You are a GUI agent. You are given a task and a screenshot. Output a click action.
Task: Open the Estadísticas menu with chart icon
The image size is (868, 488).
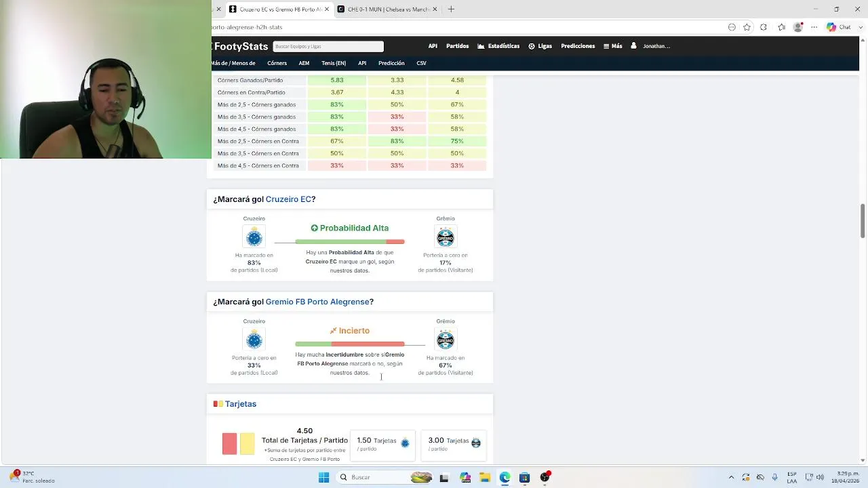coord(498,46)
